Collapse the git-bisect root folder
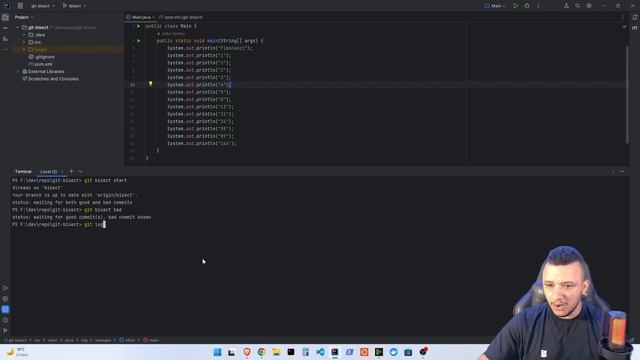640x360 pixels. [18, 27]
